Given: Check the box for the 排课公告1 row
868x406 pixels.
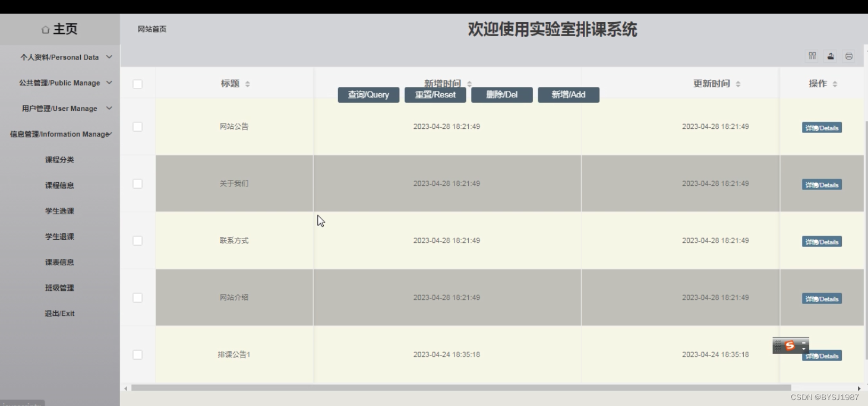Looking at the screenshot, I should (x=137, y=354).
